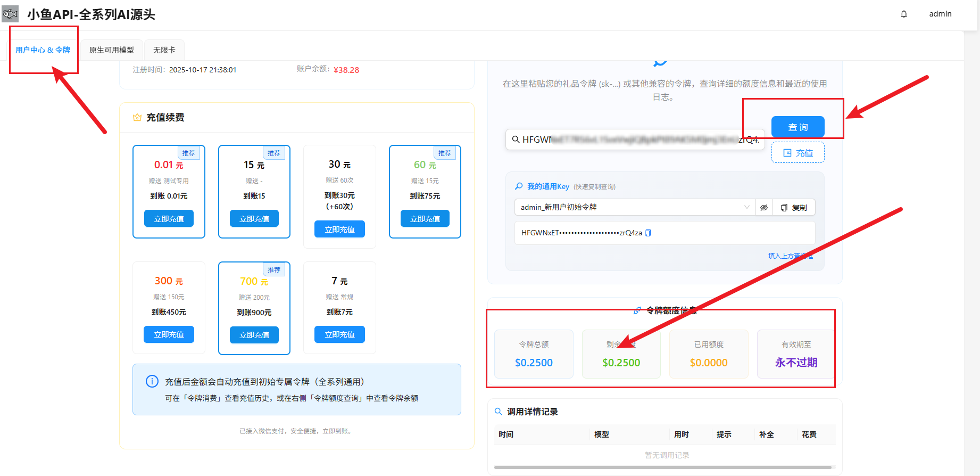The image size is (980, 476).
Task: Click the blue 查询 button
Action: click(798, 127)
